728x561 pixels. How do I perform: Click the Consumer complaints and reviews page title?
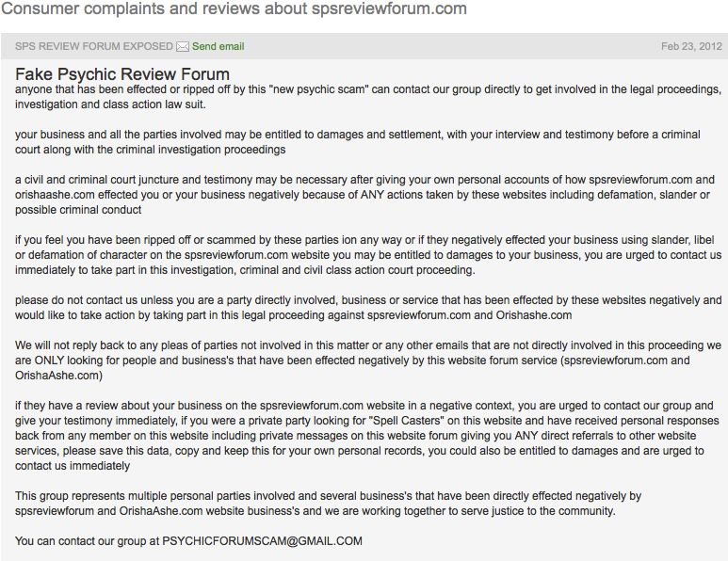pos(234,8)
